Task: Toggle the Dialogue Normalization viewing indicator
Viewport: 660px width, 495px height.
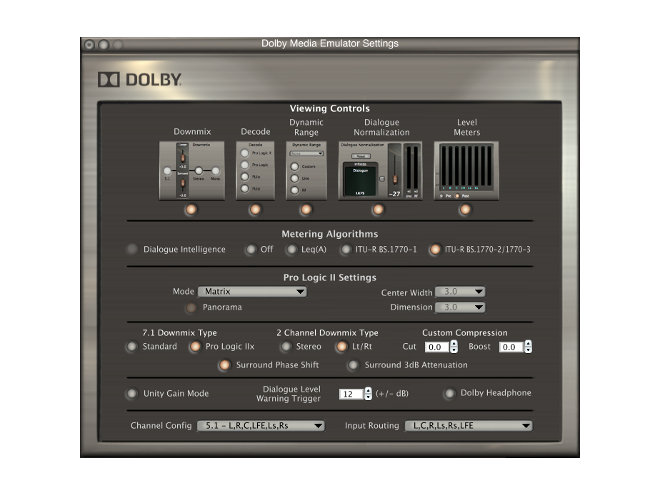Action: point(378,209)
